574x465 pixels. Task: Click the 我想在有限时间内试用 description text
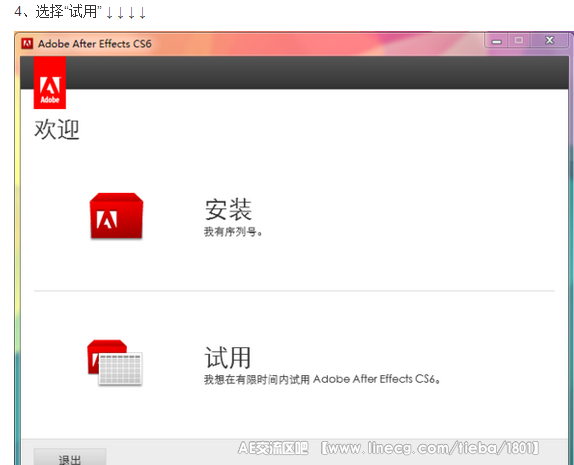point(322,379)
